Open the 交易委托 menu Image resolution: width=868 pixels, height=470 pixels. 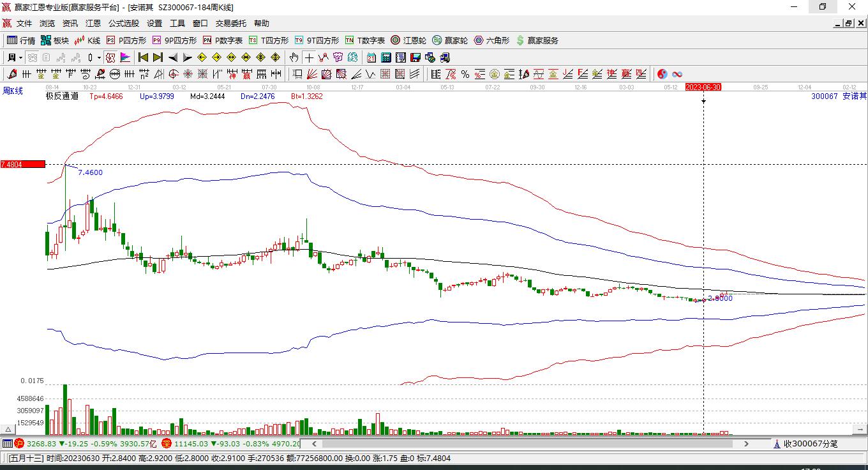pos(231,24)
